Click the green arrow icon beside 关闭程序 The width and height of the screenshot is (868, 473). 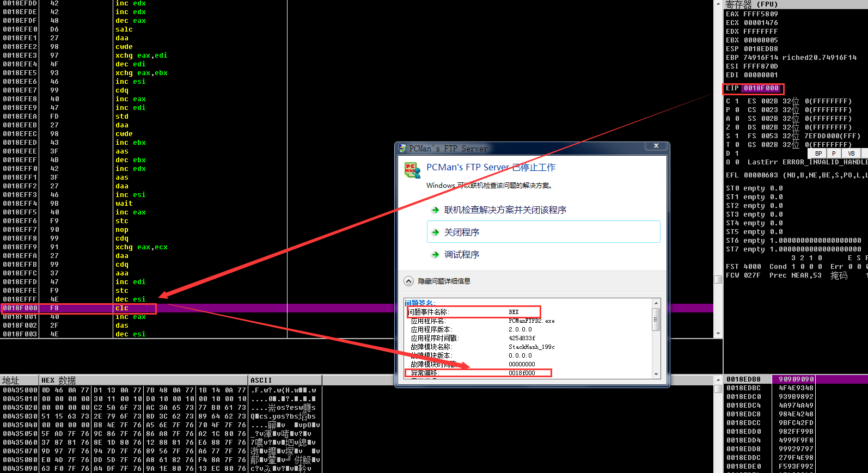pyautogui.click(x=435, y=232)
